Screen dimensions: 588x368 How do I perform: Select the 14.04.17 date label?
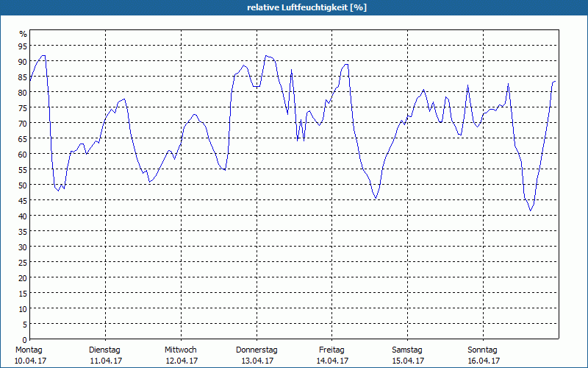coord(333,361)
